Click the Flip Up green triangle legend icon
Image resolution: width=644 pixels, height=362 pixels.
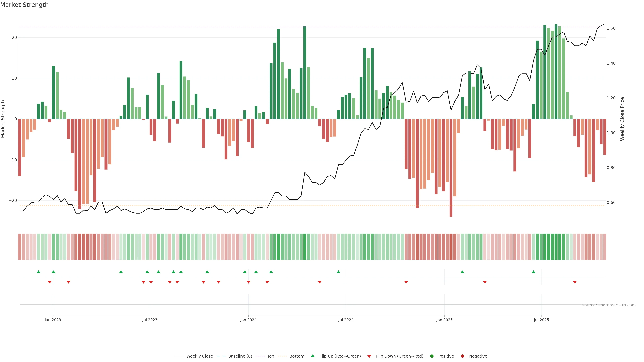point(312,356)
